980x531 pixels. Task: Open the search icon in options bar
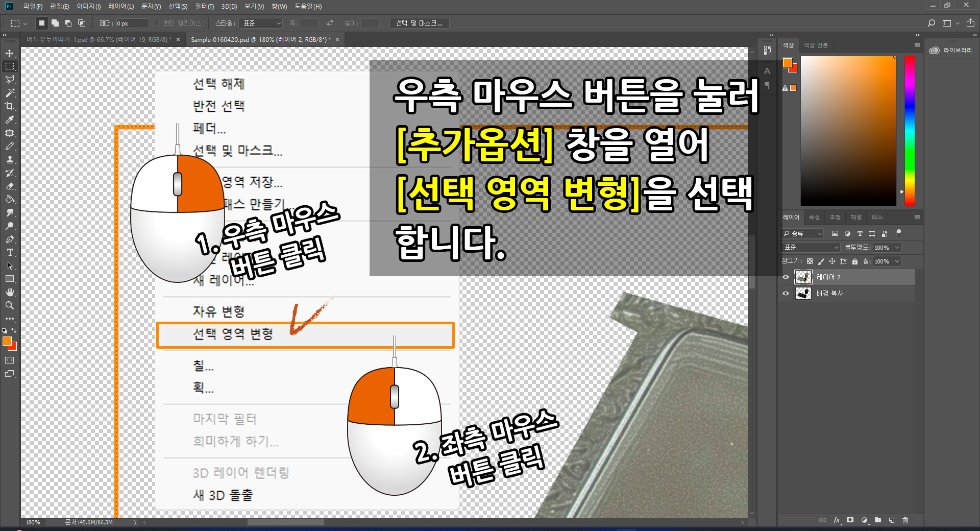click(x=932, y=23)
